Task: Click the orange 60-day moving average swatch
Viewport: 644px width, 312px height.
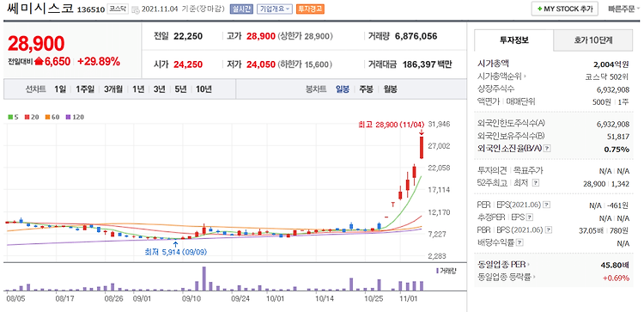Action: pos(47,117)
